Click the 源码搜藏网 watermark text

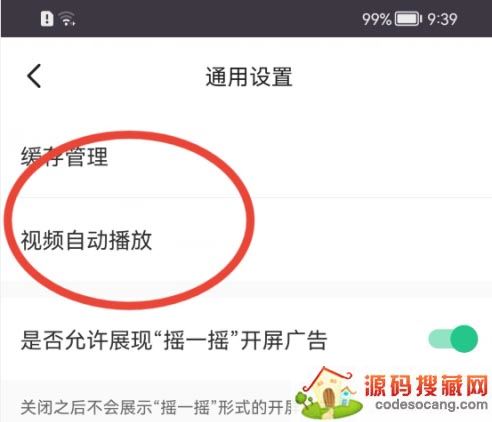tap(427, 385)
